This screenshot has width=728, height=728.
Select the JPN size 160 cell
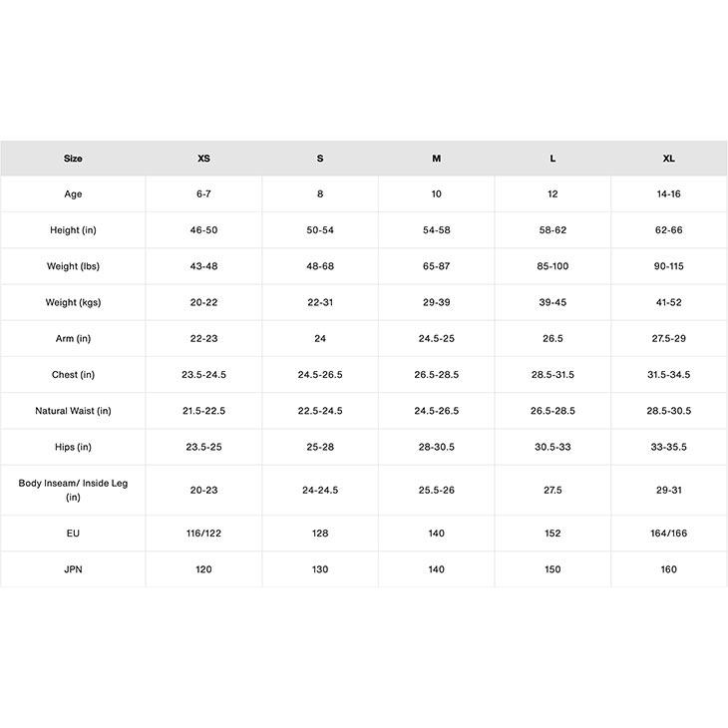tap(669, 569)
